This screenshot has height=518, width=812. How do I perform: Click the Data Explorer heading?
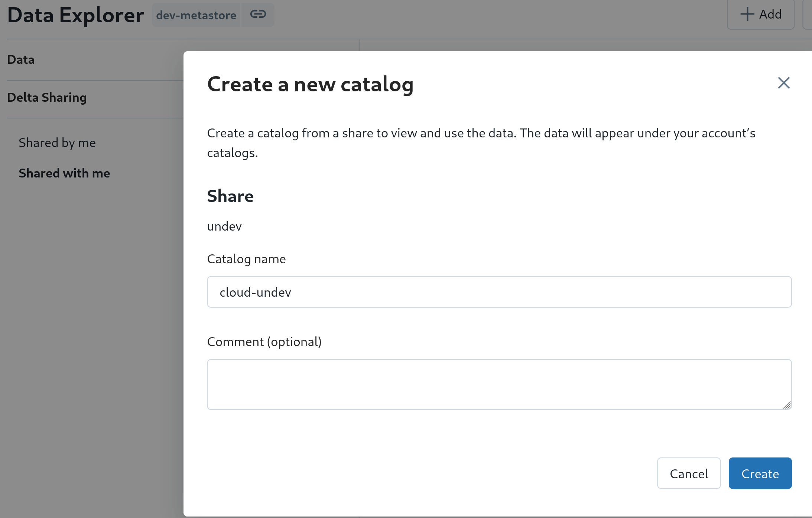point(75,15)
